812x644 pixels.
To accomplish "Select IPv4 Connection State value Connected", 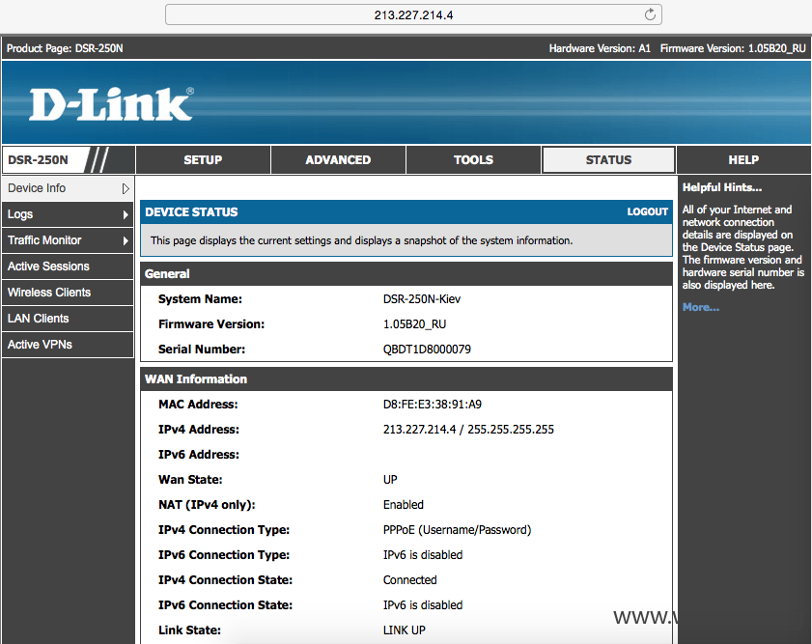I will click(x=409, y=580).
